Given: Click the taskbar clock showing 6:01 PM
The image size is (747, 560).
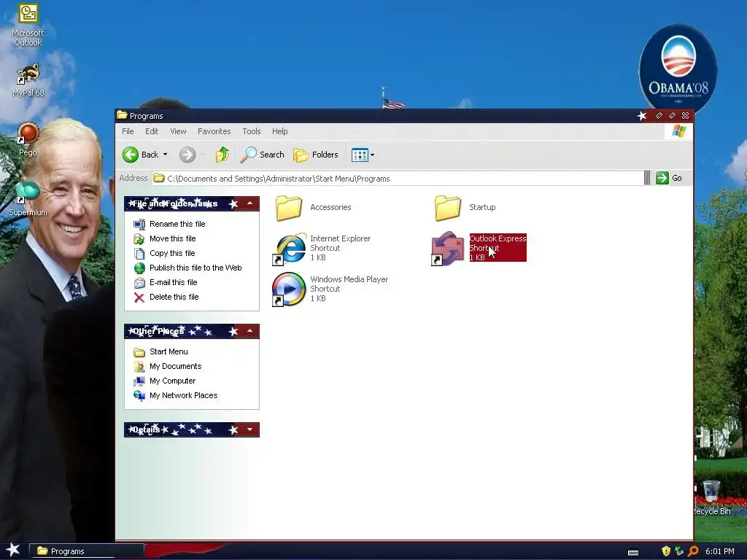Looking at the screenshot, I should click(x=720, y=551).
